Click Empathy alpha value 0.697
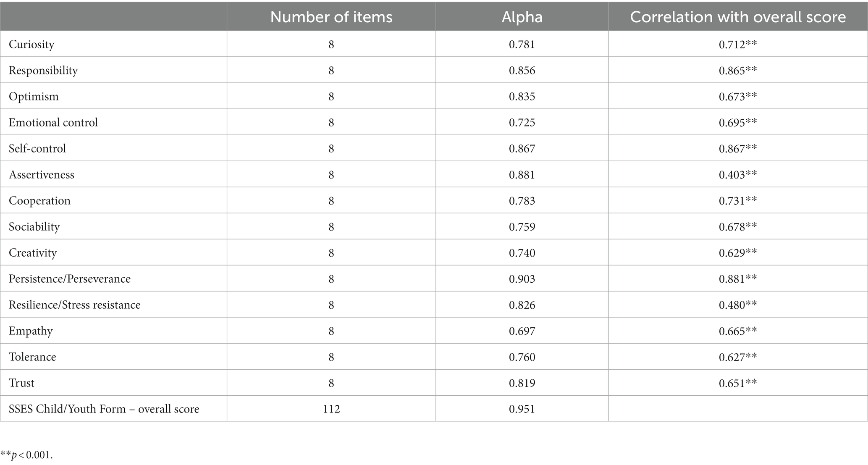868x465 pixels. pos(522,331)
